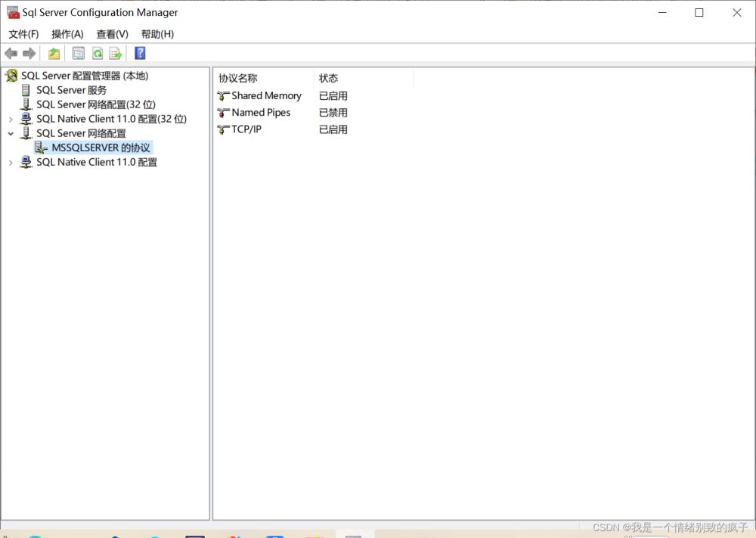Open the Properties toolbar icon
The image size is (756, 538).
[78, 54]
